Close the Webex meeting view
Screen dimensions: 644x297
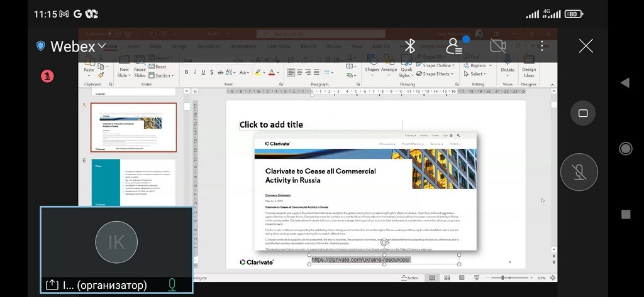586,46
